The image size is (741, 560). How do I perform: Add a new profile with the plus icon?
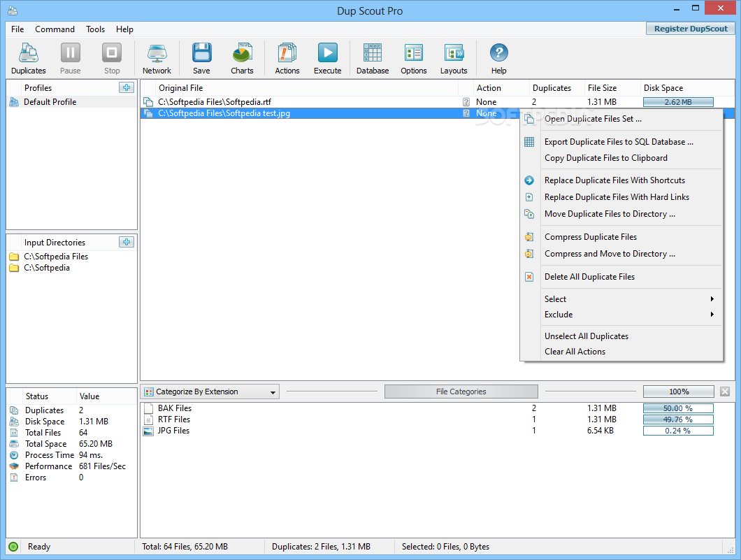pyautogui.click(x=126, y=87)
